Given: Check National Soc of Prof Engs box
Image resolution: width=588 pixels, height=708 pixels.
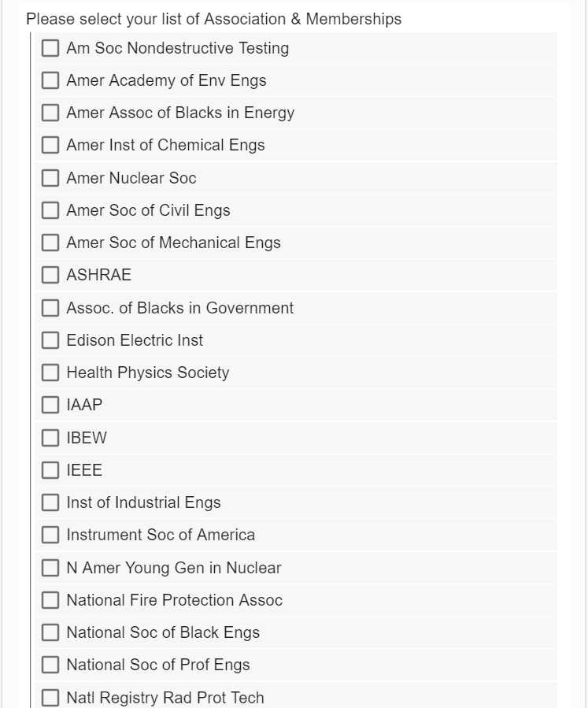Looking at the screenshot, I should (x=50, y=665).
